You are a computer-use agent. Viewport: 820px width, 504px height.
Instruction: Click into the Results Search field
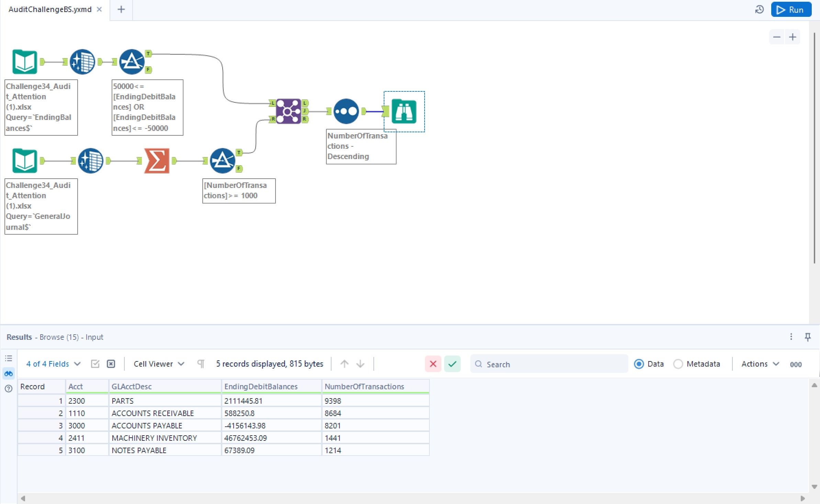click(x=549, y=364)
